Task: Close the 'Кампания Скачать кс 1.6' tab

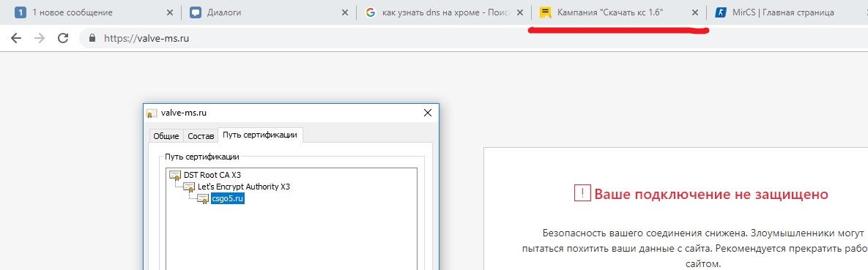Action: point(695,12)
